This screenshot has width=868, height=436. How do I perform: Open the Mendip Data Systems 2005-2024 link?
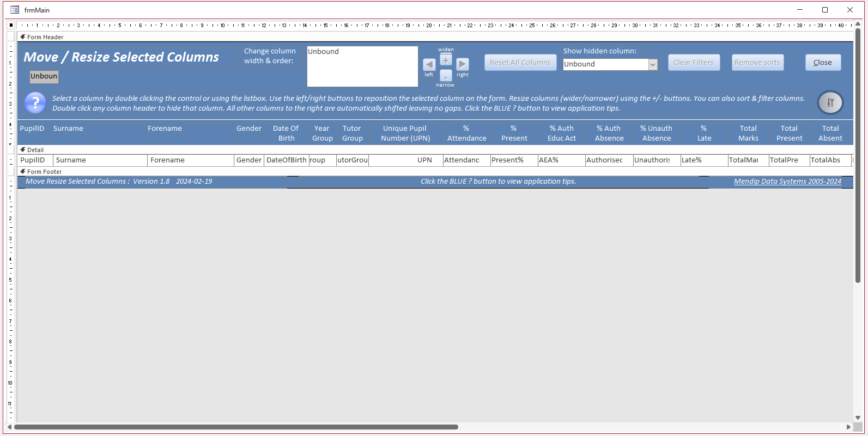pyautogui.click(x=787, y=181)
